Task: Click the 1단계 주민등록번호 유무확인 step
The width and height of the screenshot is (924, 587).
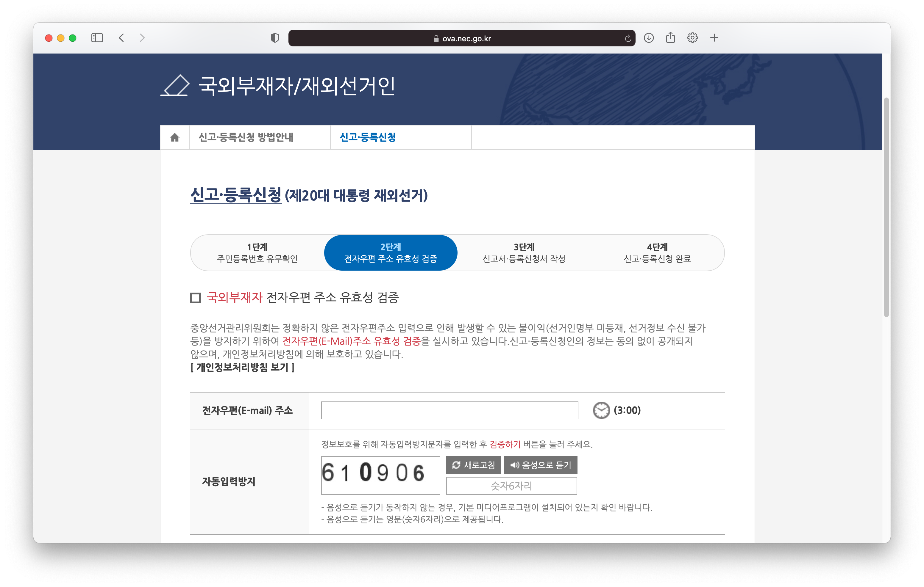Action: click(x=257, y=253)
